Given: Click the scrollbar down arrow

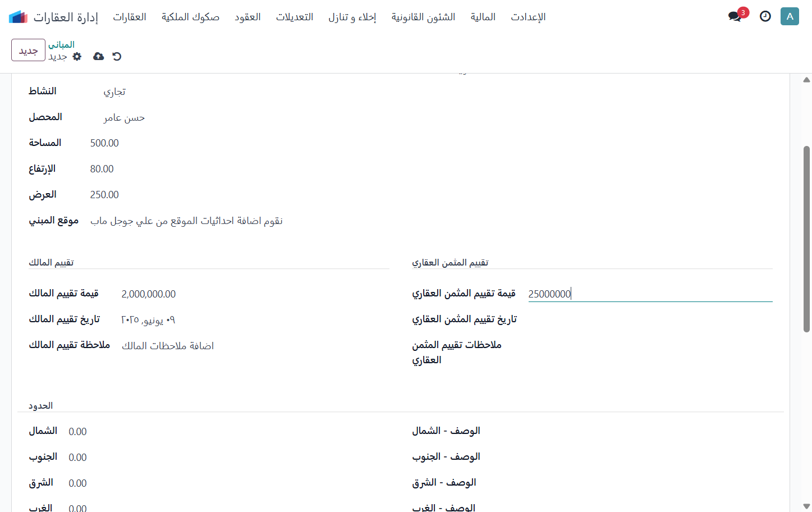Looking at the screenshot, I should click(806, 506).
